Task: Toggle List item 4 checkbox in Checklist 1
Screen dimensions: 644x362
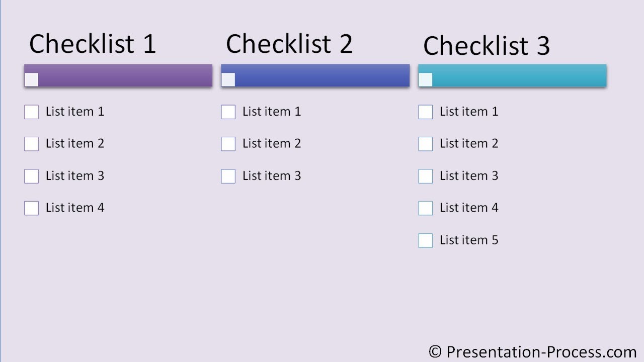Action: coord(31,208)
